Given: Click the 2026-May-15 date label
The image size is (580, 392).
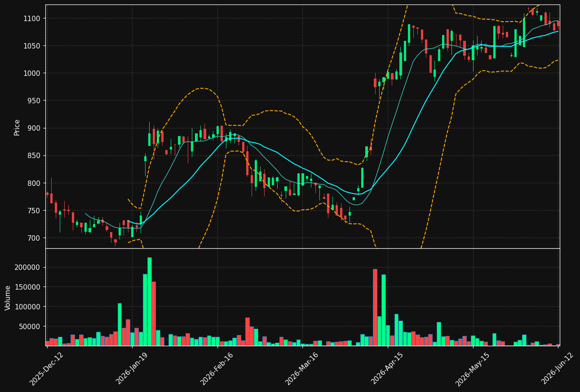Looking at the screenshot, I should click(472, 369).
